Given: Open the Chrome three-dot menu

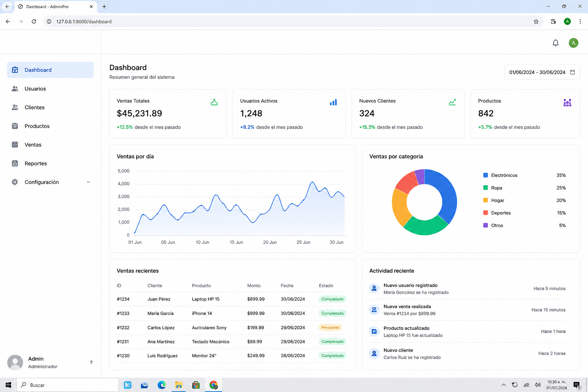Looking at the screenshot, I should pos(580,21).
